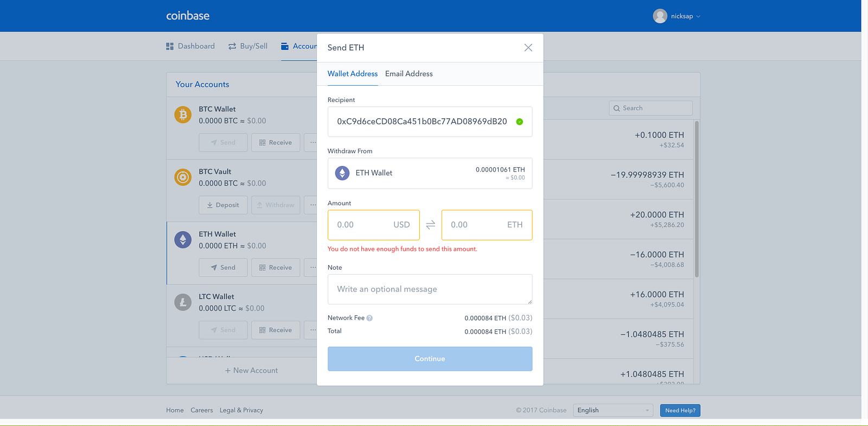Image resolution: width=868 pixels, height=426 pixels.
Task: Open the Careers footer link
Action: [x=202, y=410]
